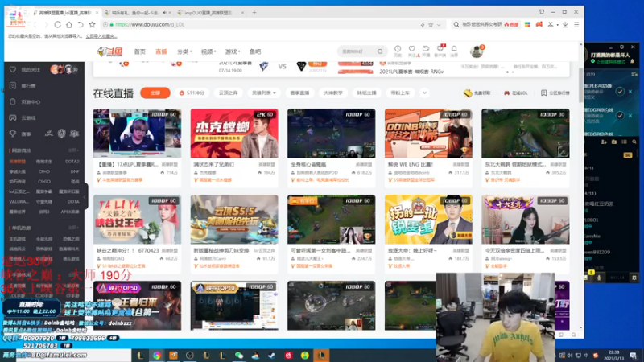The image size is (644, 362).
Task: Filter by match-stream tag
Action: click(x=299, y=93)
